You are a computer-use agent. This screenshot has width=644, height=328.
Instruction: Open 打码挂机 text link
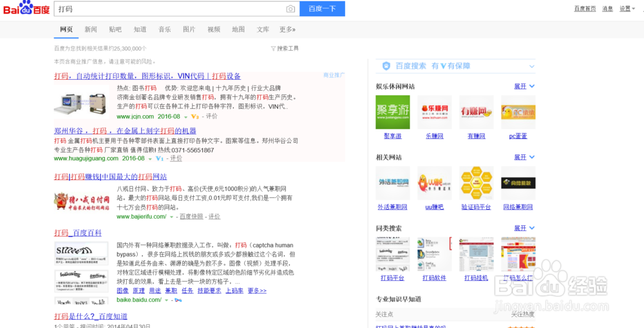coord(477,278)
